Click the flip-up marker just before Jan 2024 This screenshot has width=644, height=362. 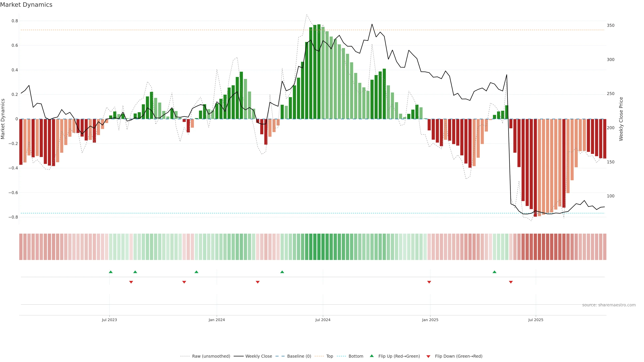click(x=196, y=272)
